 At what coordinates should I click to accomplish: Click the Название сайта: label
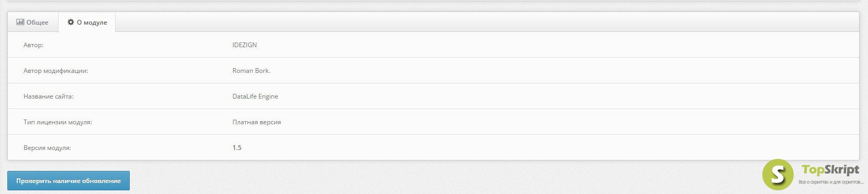tap(48, 96)
